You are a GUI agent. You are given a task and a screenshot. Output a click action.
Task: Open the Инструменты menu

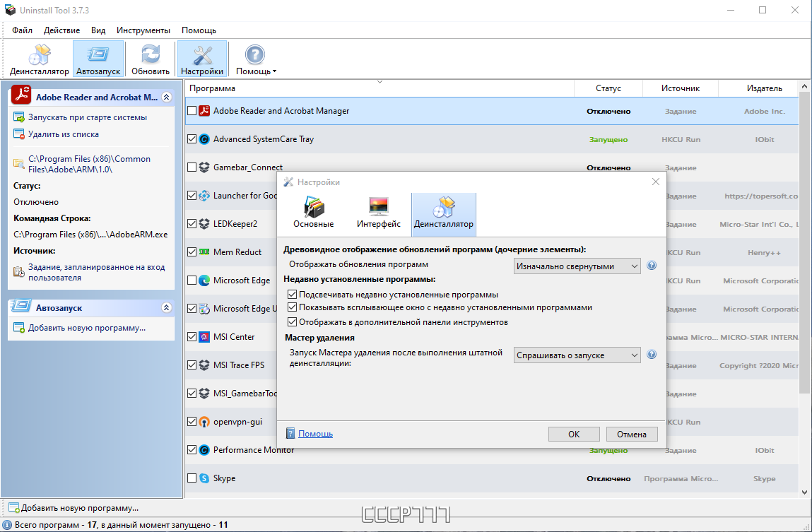click(143, 30)
